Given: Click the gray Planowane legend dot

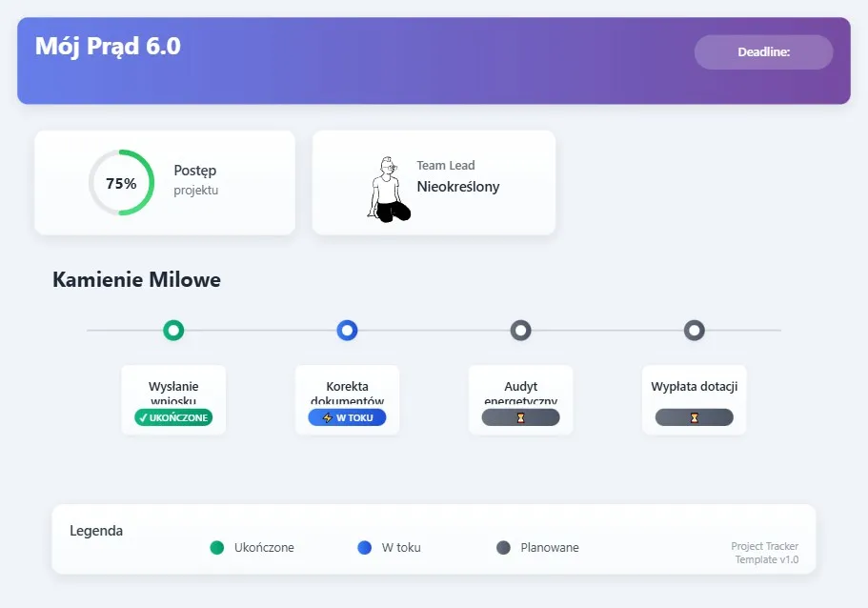Looking at the screenshot, I should [x=503, y=548].
